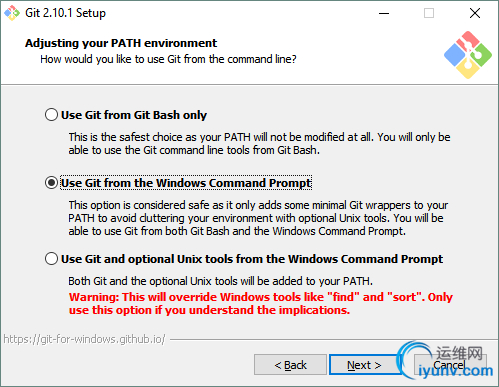Cancel the Git installation
The image size is (499, 387).
(x=450, y=365)
